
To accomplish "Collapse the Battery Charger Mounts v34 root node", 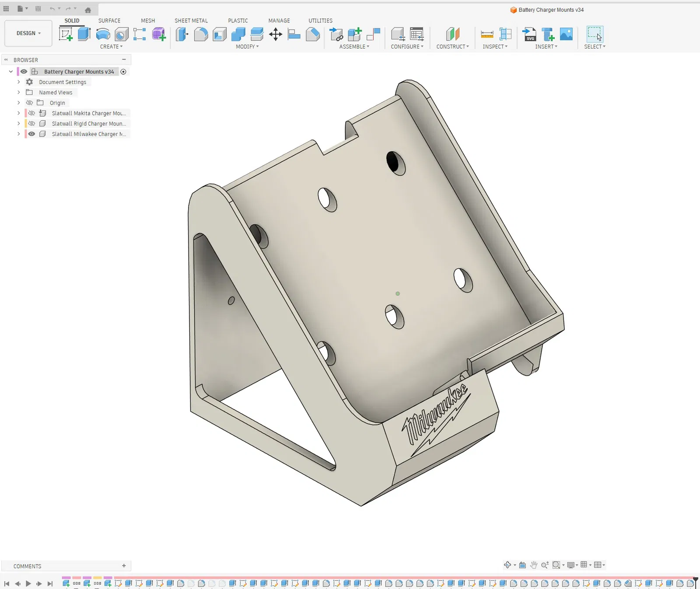I will point(11,72).
